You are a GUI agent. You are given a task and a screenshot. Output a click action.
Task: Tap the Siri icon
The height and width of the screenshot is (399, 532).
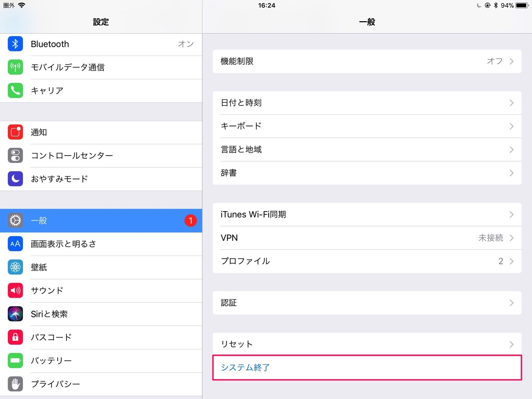(x=15, y=314)
